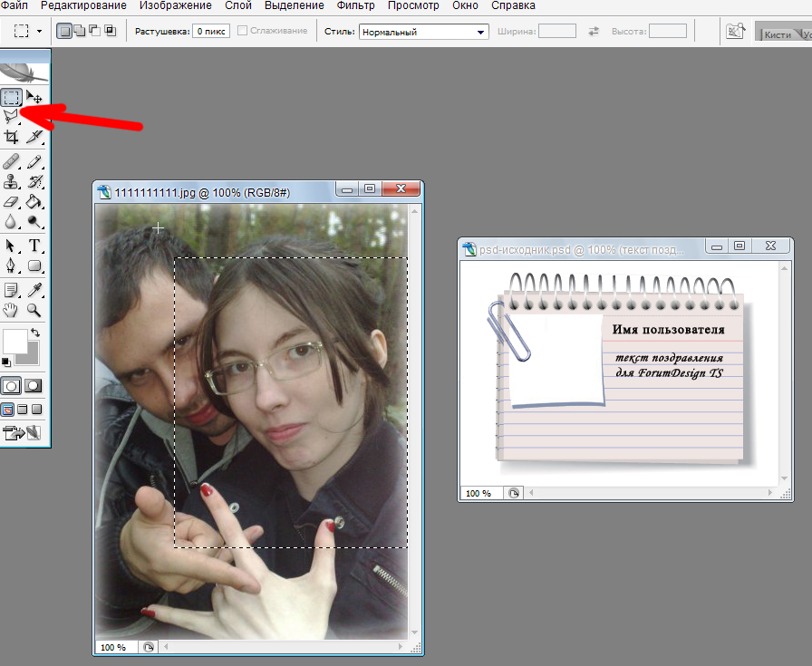Click the Растушевка feather input field
This screenshot has height=666, width=812.
coord(210,31)
